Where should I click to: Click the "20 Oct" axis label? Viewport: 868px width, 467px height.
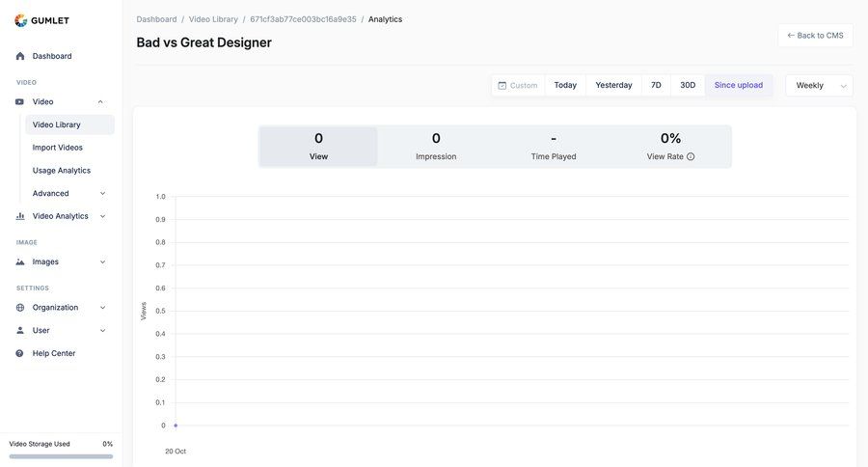176,452
